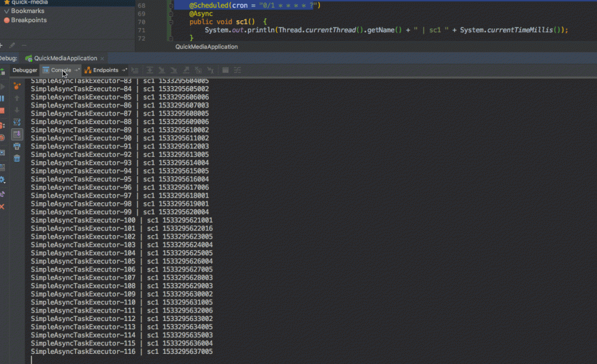Collapse method fold marker on line 70
Image resolution: width=597 pixels, height=364 pixels.
tap(171, 22)
